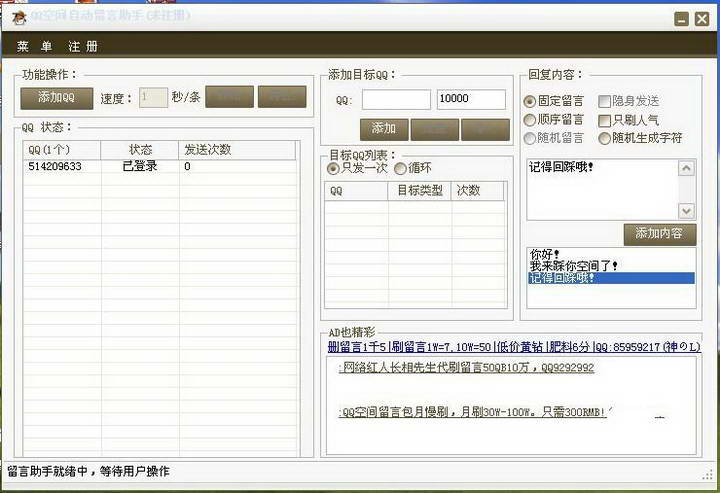Open the 菜单 menu

pyautogui.click(x=35, y=46)
